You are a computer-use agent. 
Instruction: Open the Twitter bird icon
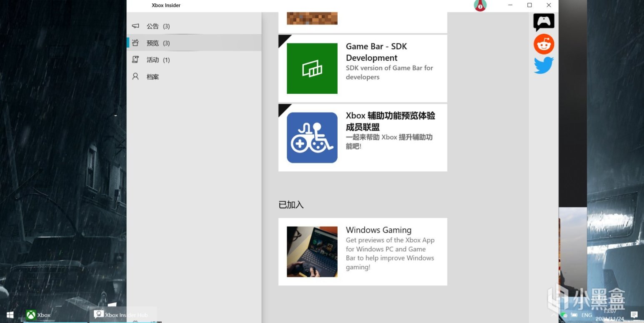[x=544, y=66]
